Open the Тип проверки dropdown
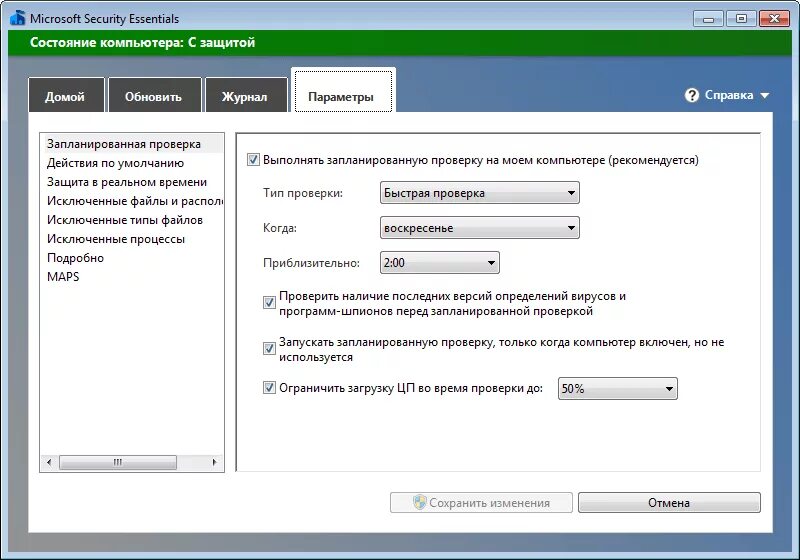 480,193
